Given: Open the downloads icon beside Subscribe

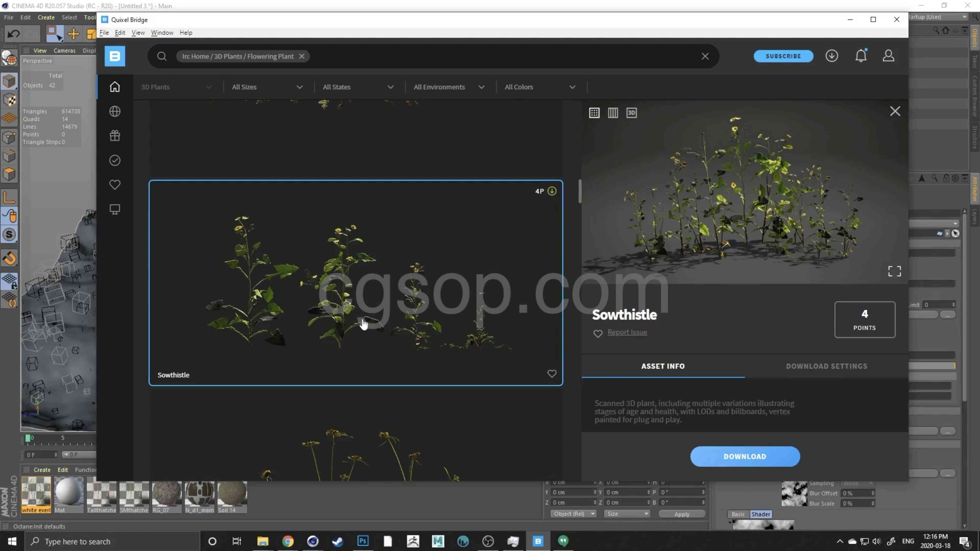Looking at the screenshot, I should [832, 56].
